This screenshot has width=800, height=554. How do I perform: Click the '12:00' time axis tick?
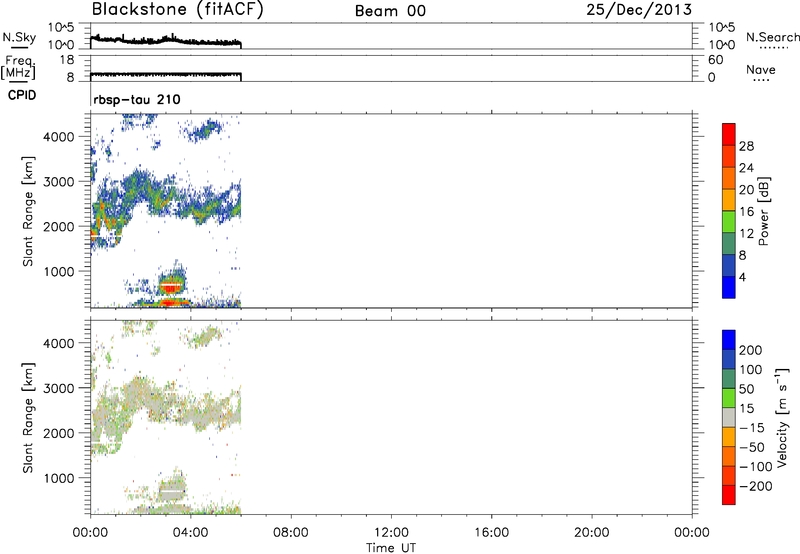(391, 533)
